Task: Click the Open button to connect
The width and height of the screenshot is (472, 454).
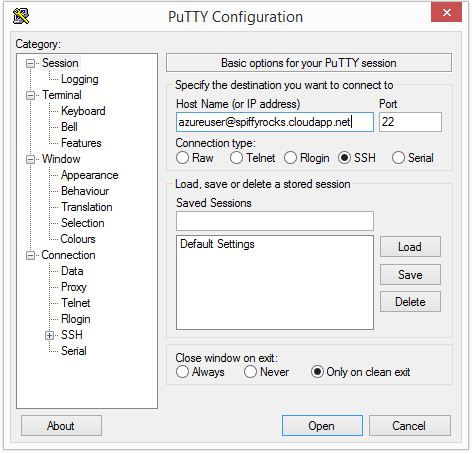Action: tap(322, 426)
